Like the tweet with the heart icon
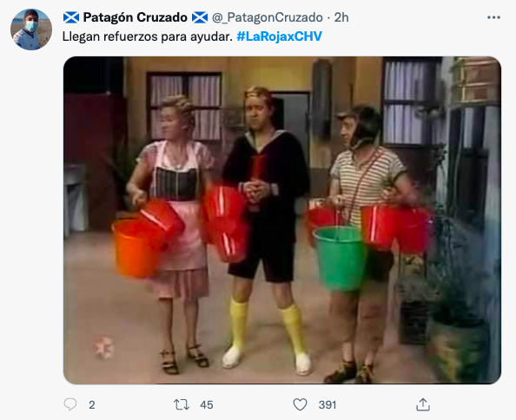Image resolution: width=516 pixels, height=420 pixels. point(300,404)
